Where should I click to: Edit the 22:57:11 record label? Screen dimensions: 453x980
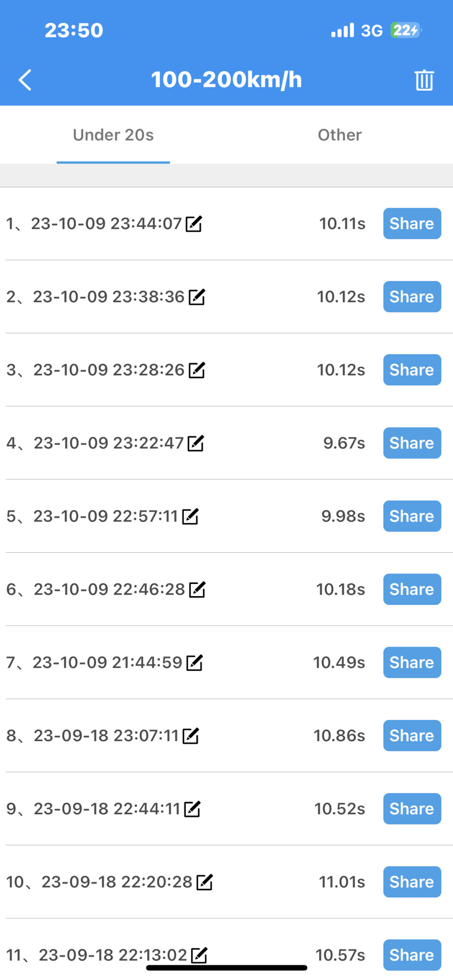coord(190,517)
